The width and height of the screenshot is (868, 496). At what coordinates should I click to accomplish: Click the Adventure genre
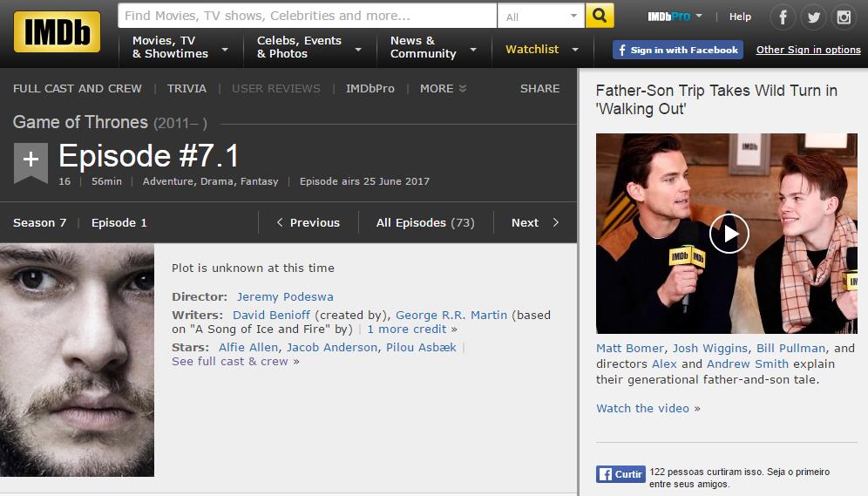168,181
